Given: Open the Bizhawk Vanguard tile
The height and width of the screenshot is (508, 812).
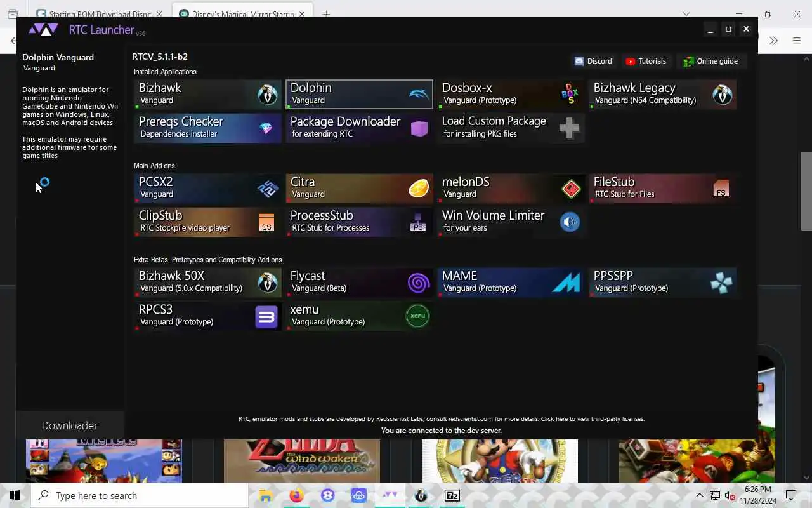Looking at the screenshot, I should 207,94.
